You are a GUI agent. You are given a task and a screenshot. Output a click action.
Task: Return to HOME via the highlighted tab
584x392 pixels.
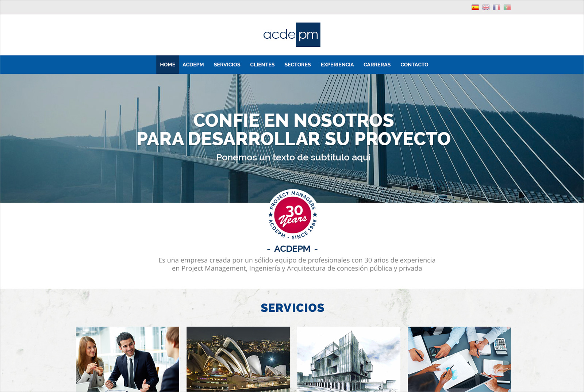click(167, 65)
